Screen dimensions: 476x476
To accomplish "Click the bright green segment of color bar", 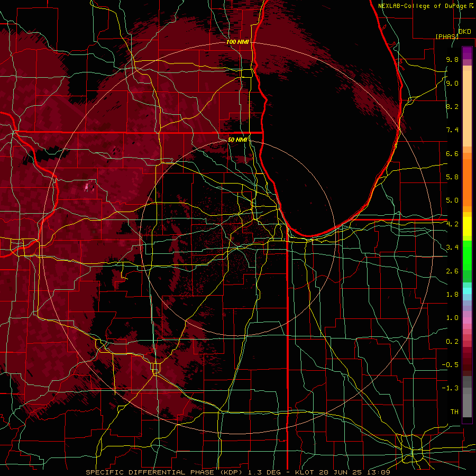I will (x=467, y=256).
